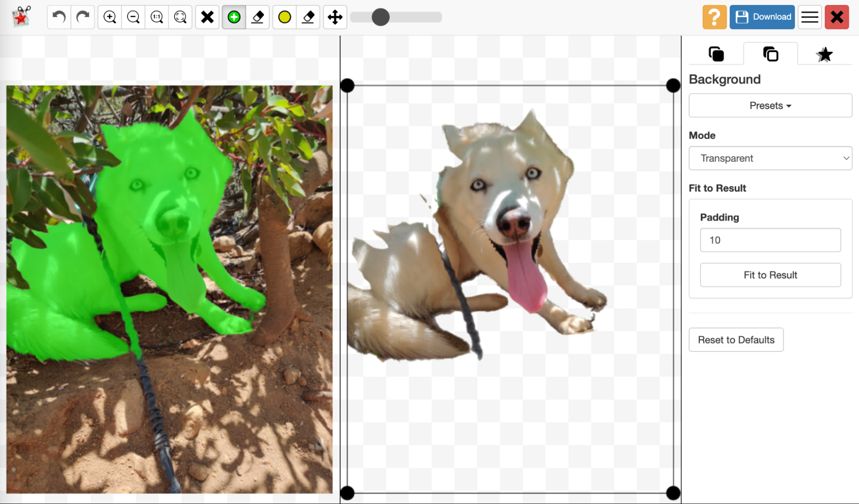The width and height of the screenshot is (859, 504).
Task: Click Reset to Defaults
Action: [736, 340]
